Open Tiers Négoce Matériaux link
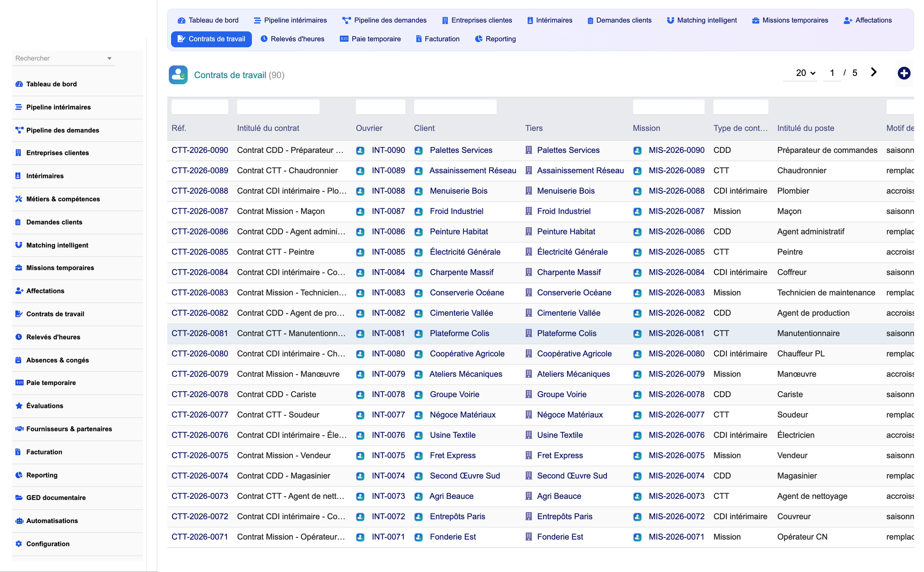The height and width of the screenshot is (572, 924). (x=570, y=415)
